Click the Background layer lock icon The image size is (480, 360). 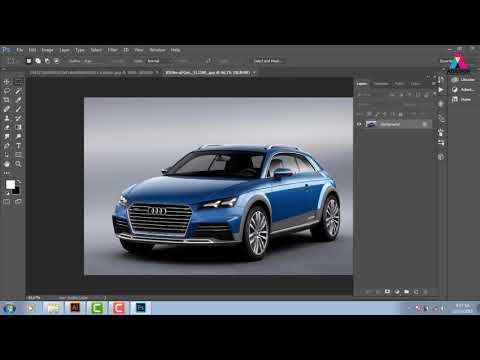[x=424, y=124]
